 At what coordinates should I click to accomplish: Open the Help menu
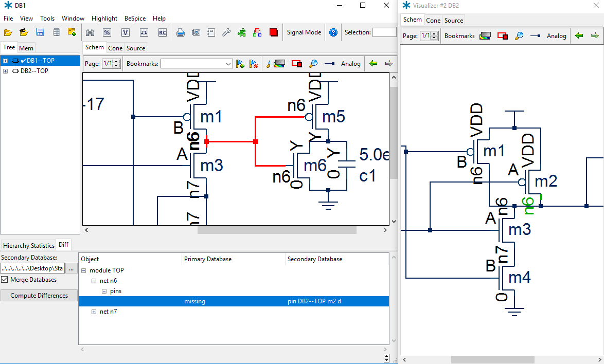[159, 19]
